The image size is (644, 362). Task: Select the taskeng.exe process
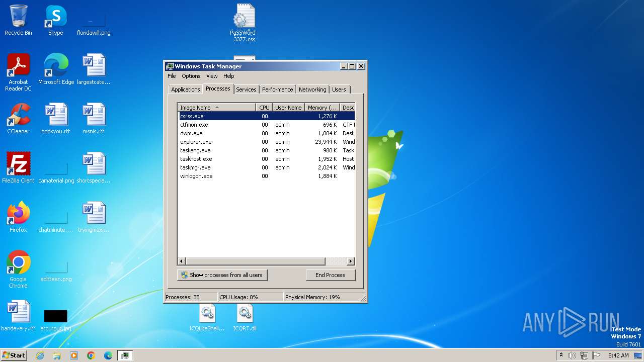click(x=266, y=150)
